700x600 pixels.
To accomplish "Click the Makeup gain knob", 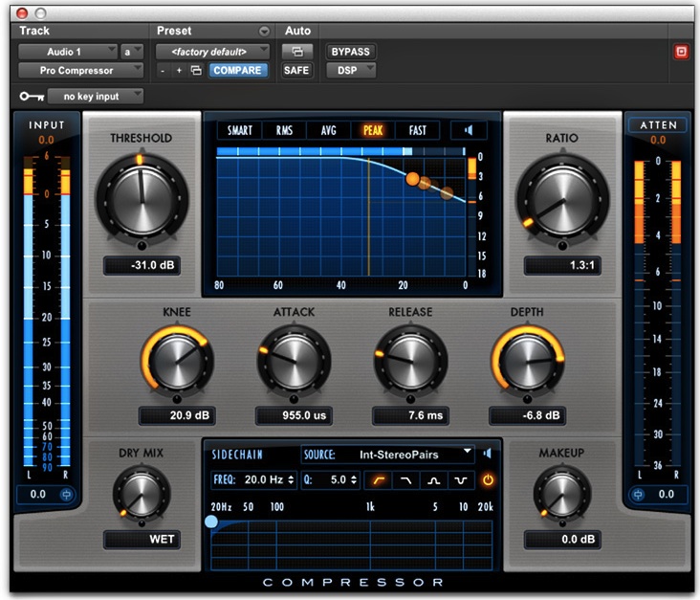I will (x=562, y=496).
